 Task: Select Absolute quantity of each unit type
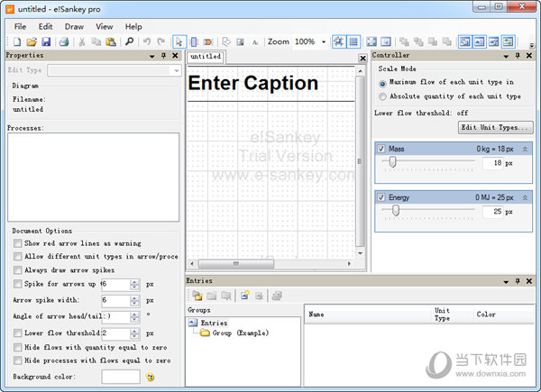coord(383,96)
